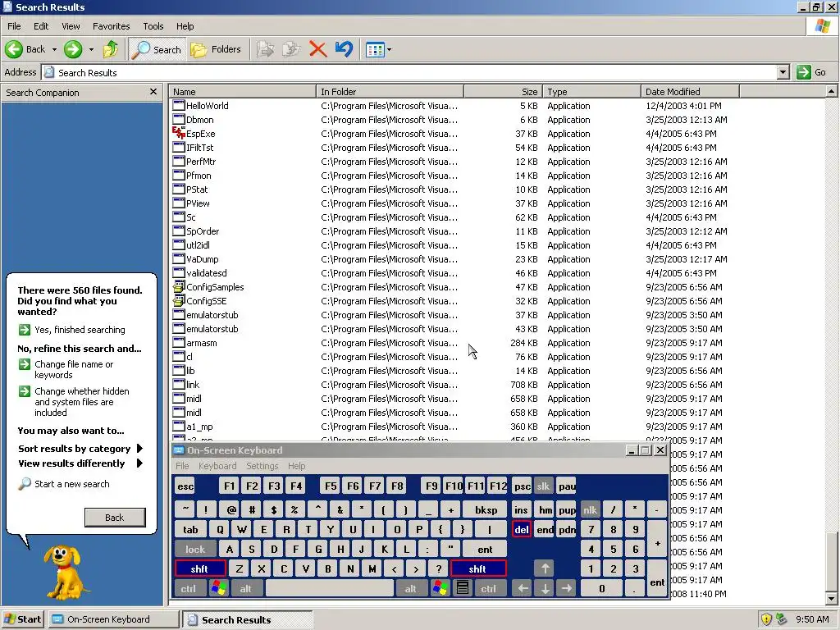Select the ConfigSamples file icon
840x630 pixels.
[x=179, y=286]
